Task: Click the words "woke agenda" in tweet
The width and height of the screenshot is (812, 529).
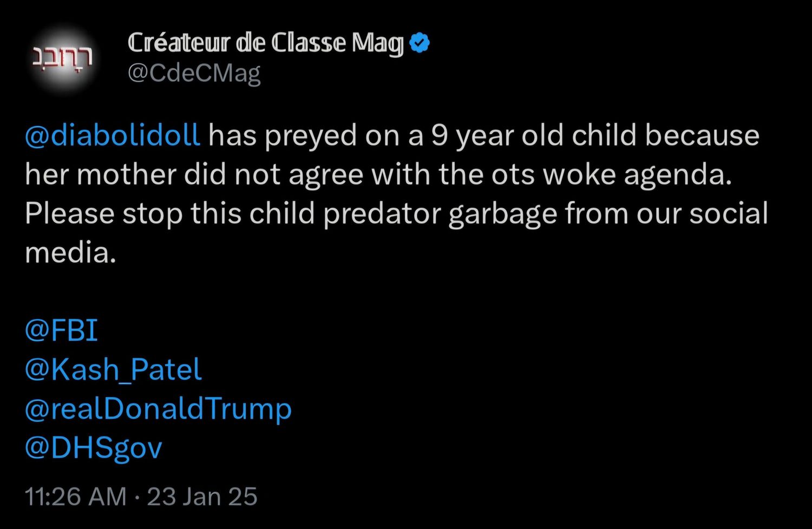Action: tap(637, 175)
